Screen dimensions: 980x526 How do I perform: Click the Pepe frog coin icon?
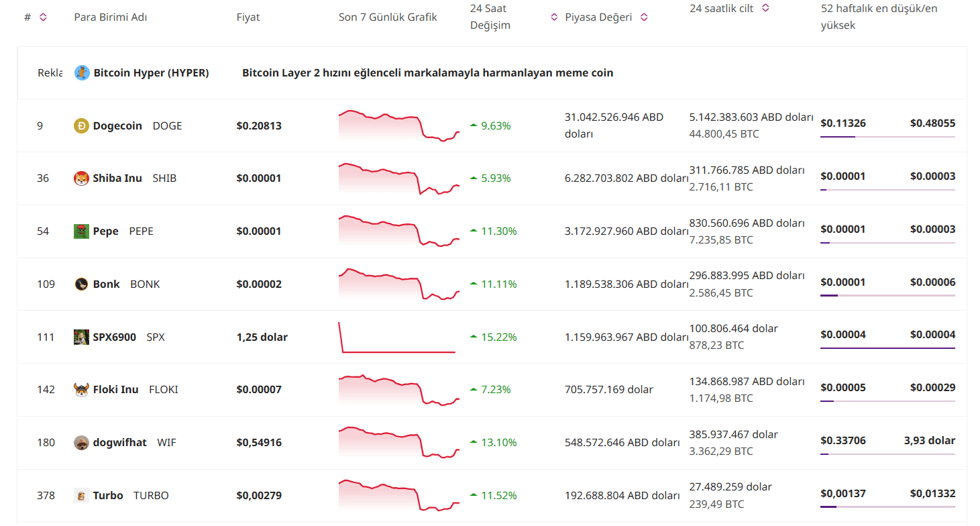point(81,231)
